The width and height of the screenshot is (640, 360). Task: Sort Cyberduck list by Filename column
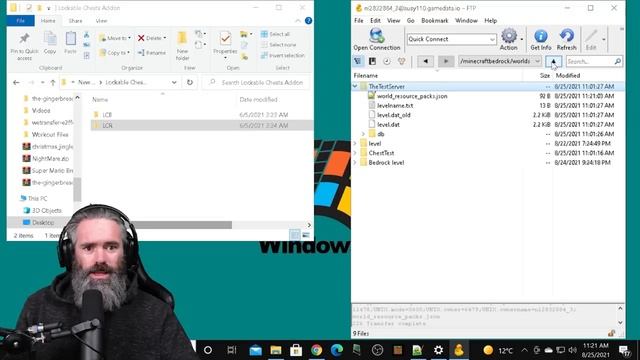coord(437,76)
